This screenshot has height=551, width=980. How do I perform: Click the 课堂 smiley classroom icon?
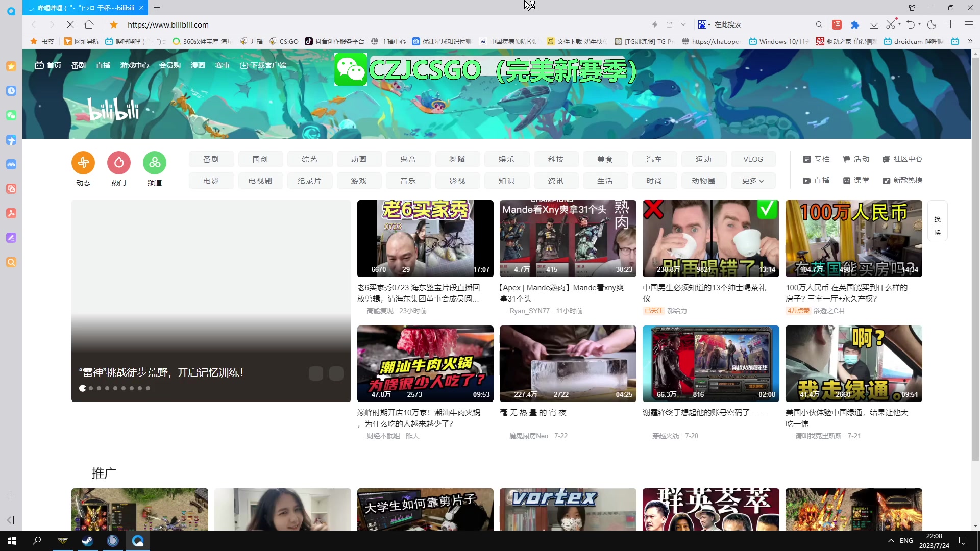click(x=848, y=180)
